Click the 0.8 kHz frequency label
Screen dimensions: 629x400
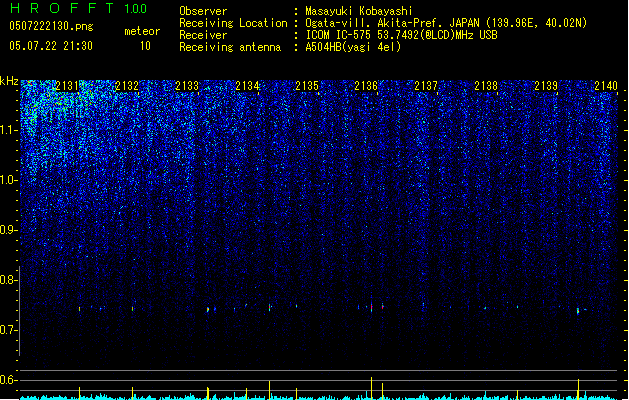[9, 280]
